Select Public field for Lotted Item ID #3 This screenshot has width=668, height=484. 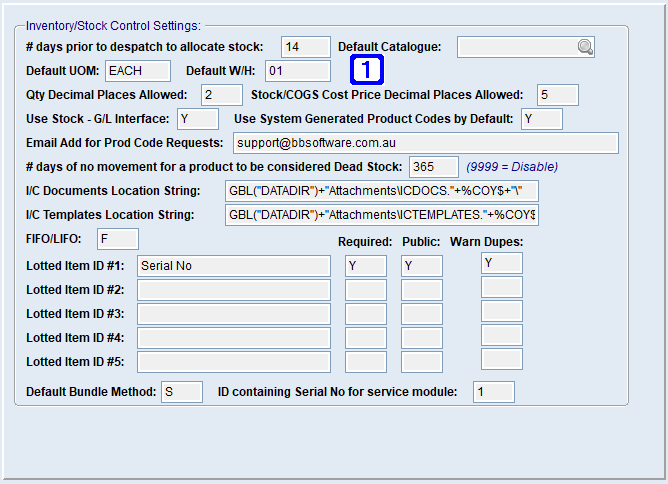(422, 314)
